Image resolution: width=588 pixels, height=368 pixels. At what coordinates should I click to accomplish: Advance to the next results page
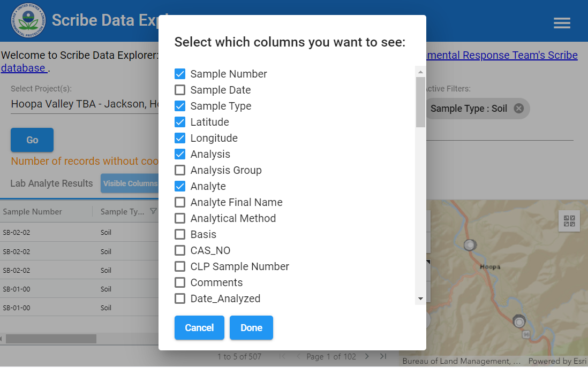(x=367, y=356)
